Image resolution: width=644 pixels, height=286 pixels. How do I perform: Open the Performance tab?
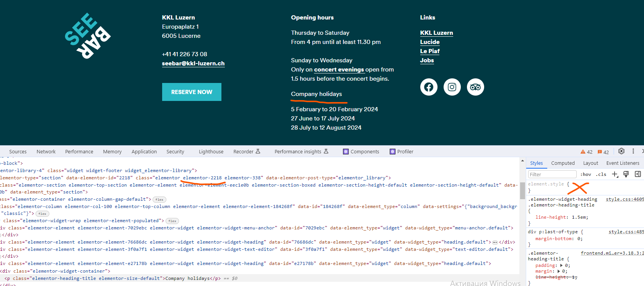[79, 151]
